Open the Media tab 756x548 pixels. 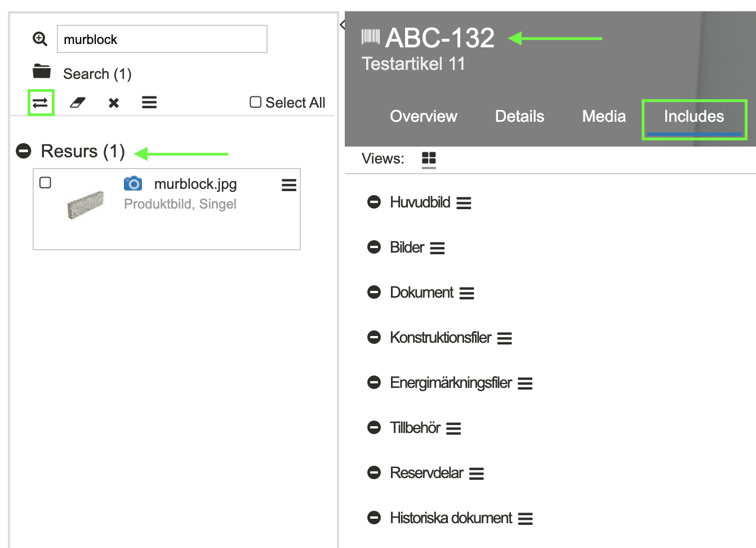(604, 116)
